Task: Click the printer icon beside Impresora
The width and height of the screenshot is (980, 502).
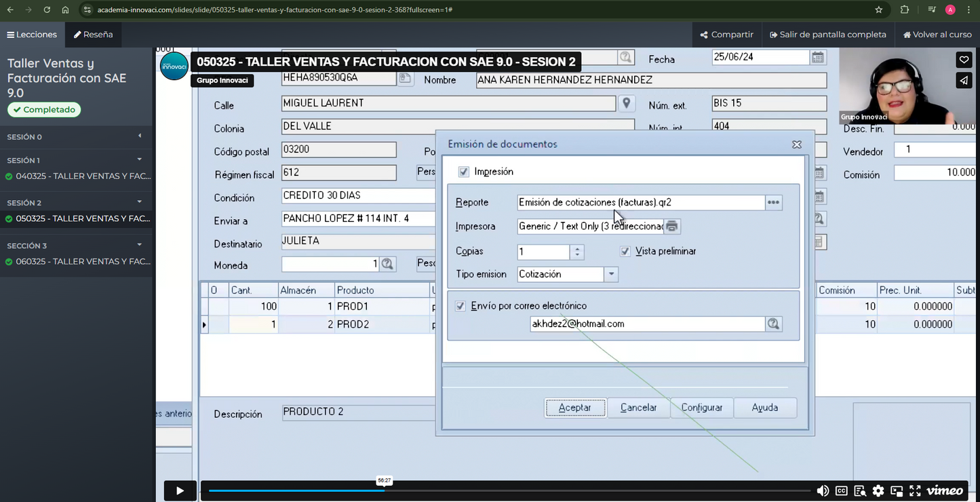Action: [x=671, y=226]
